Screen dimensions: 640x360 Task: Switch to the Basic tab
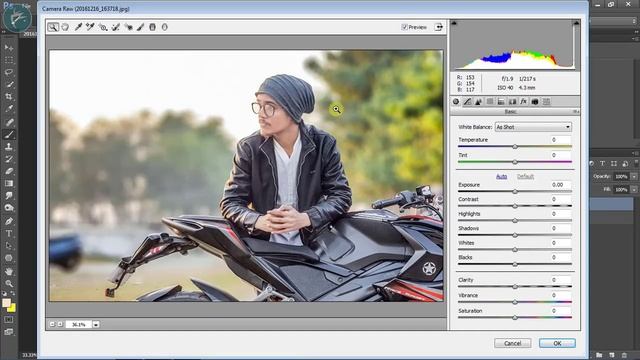[456, 102]
